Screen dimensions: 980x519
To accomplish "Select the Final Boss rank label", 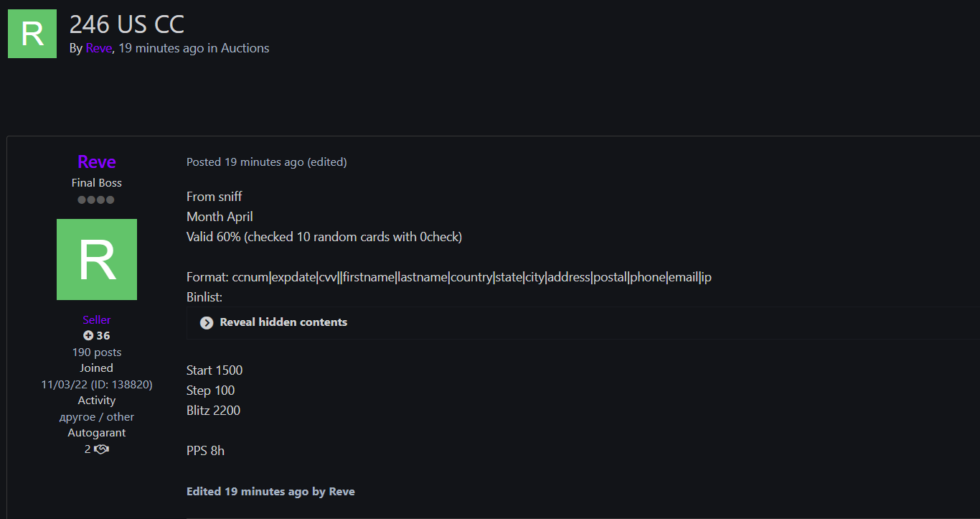I will [97, 183].
